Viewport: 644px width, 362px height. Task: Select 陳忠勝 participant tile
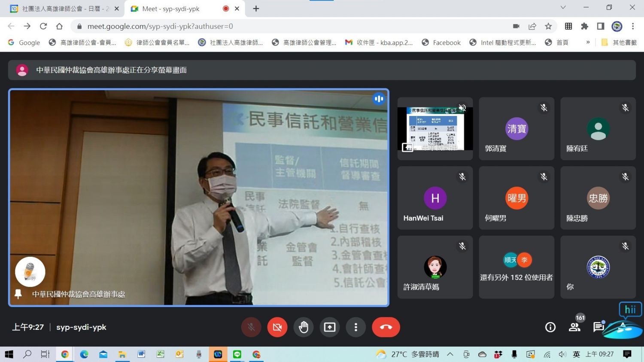[598, 198]
